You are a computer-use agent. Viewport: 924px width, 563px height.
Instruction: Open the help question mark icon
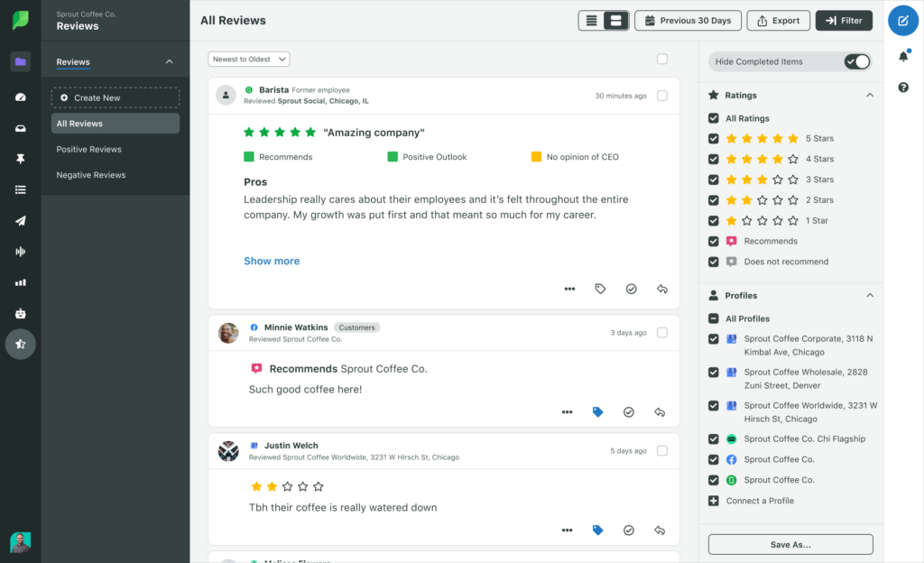pyautogui.click(x=902, y=88)
